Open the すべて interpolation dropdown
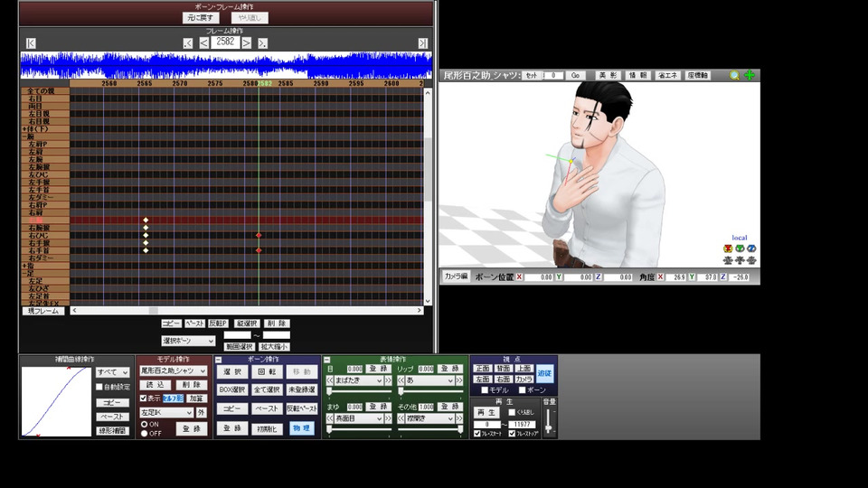The width and height of the screenshot is (868, 488). point(113,372)
